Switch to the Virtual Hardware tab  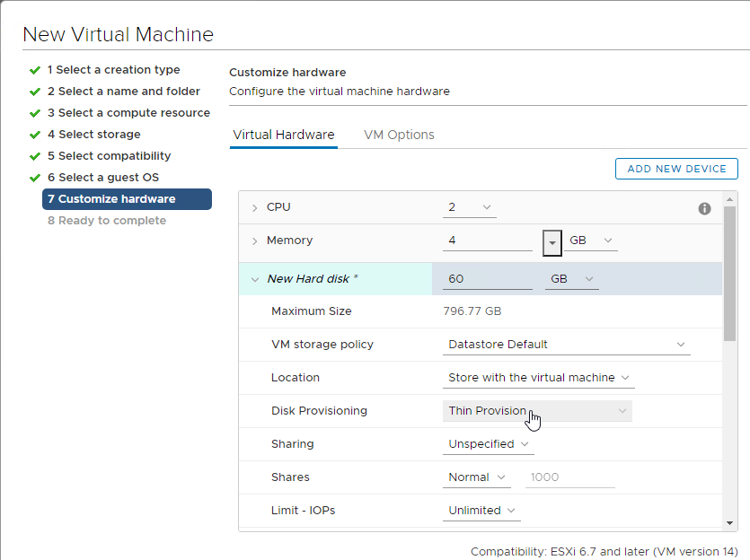[x=284, y=136]
